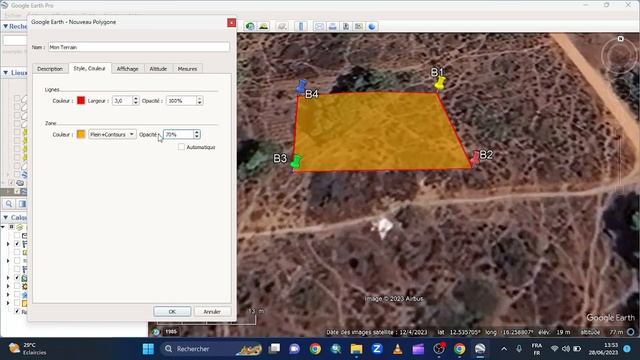Click the magnifier search icon in Lieux panel
This screenshot has height=360, width=640.
(x=9, y=204)
